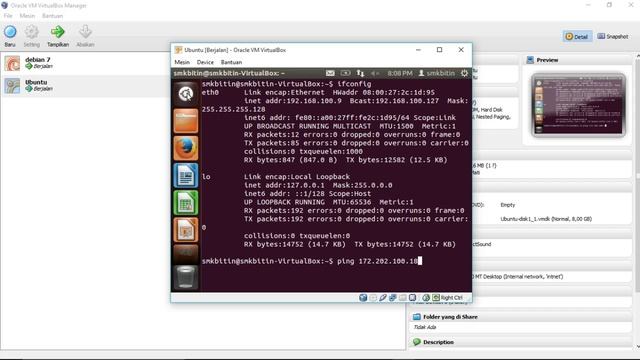Click the Baru (new VM) toolbar icon
The image size is (640, 360).
click(x=10, y=31)
